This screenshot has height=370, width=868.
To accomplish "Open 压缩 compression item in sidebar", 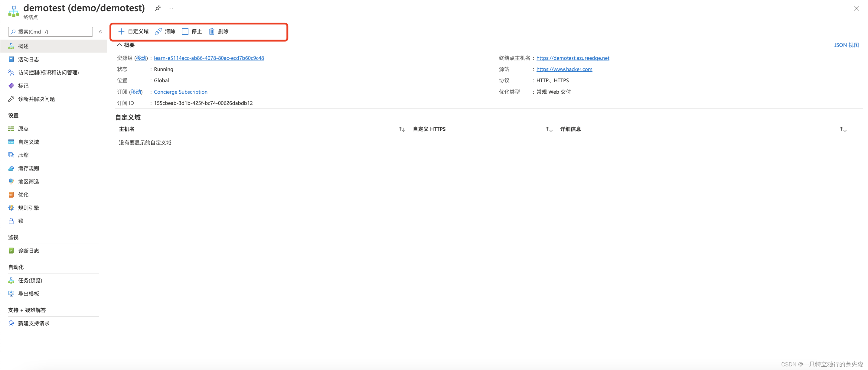I will click(23, 155).
